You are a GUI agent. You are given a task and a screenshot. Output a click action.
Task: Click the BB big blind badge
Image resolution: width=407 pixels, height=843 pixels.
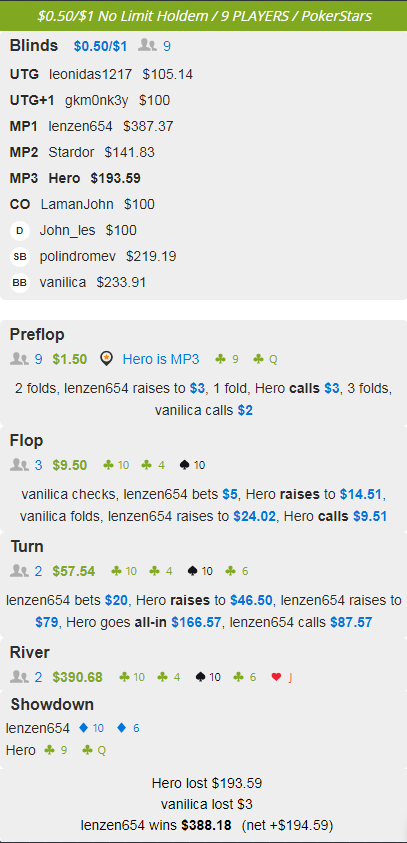[20, 282]
